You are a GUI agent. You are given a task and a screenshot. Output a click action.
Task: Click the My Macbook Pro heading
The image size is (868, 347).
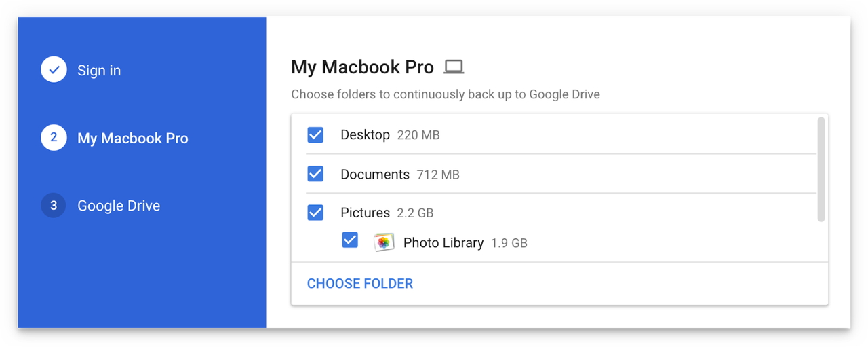click(x=362, y=67)
